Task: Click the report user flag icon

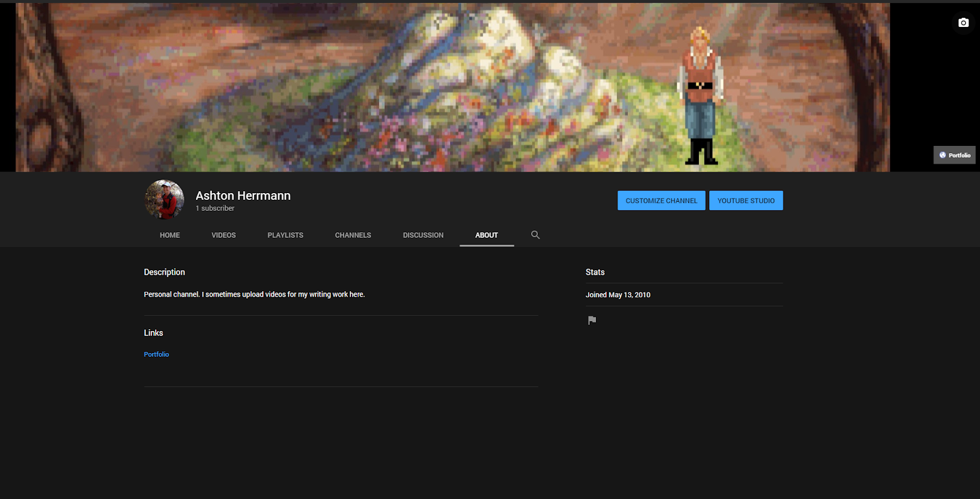Action: click(592, 320)
